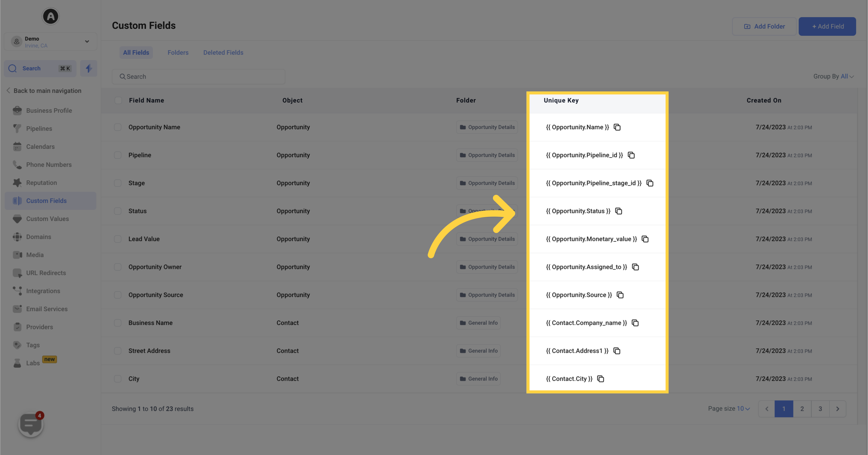Toggle the select-all checkbox in header
Screen dimensions: 868x455
pyautogui.click(x=118, y=100)
